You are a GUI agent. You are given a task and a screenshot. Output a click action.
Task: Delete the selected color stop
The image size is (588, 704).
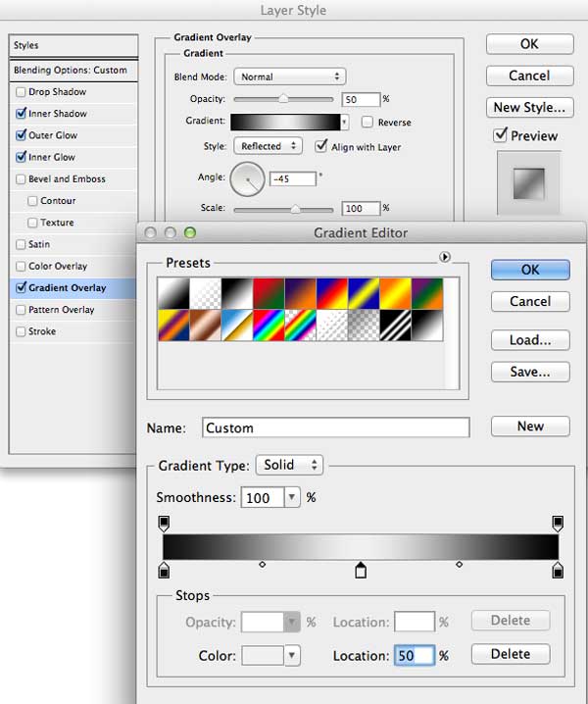point(511,654)
